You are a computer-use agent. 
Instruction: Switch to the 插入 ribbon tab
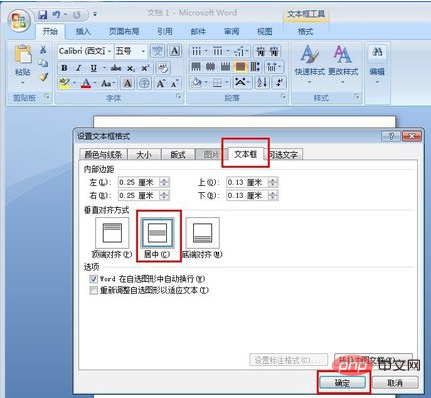pyautogui.click(x=83, y=32)
